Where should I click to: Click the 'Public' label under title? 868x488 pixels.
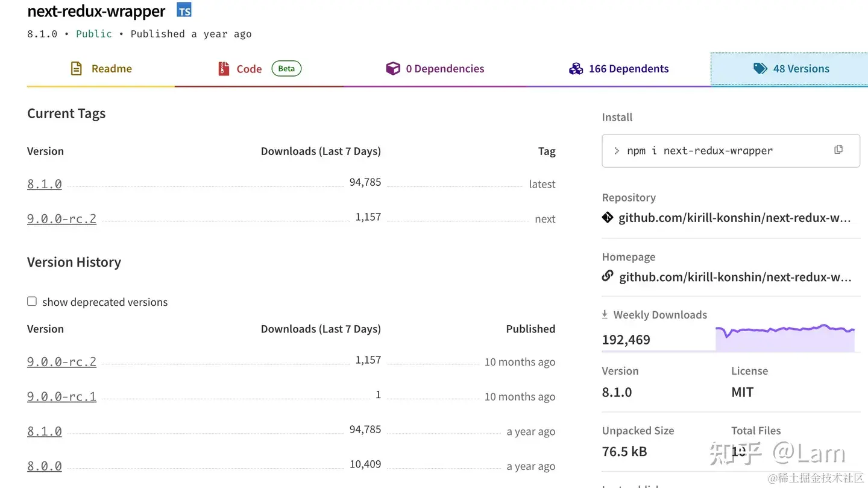click(x=94, y=34)
